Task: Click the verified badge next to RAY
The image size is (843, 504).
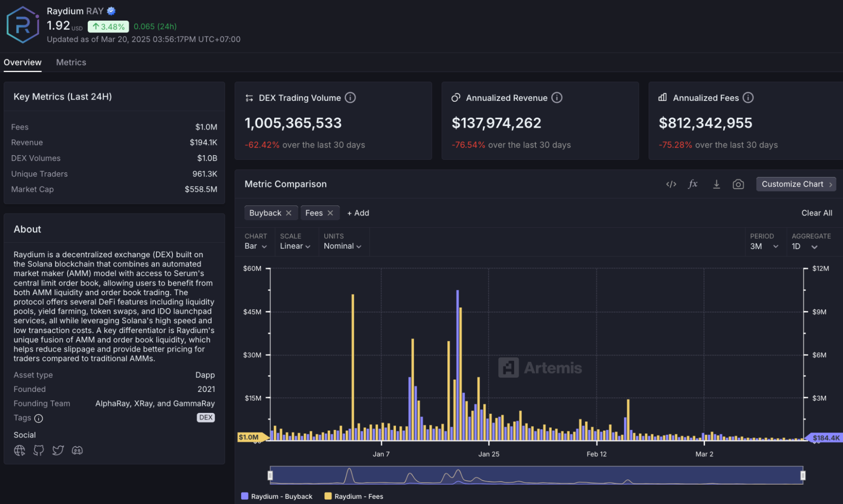Action: [x=111, y=11]
